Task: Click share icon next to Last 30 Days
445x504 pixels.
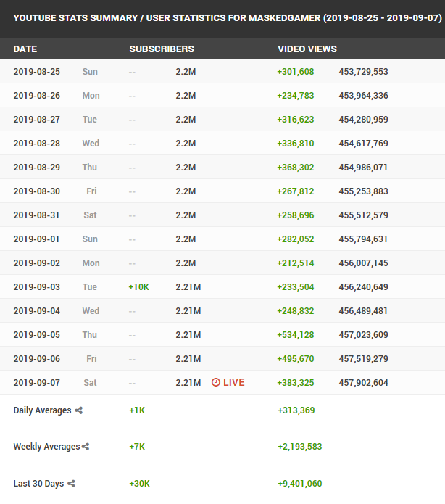Action: coord(71,484)
